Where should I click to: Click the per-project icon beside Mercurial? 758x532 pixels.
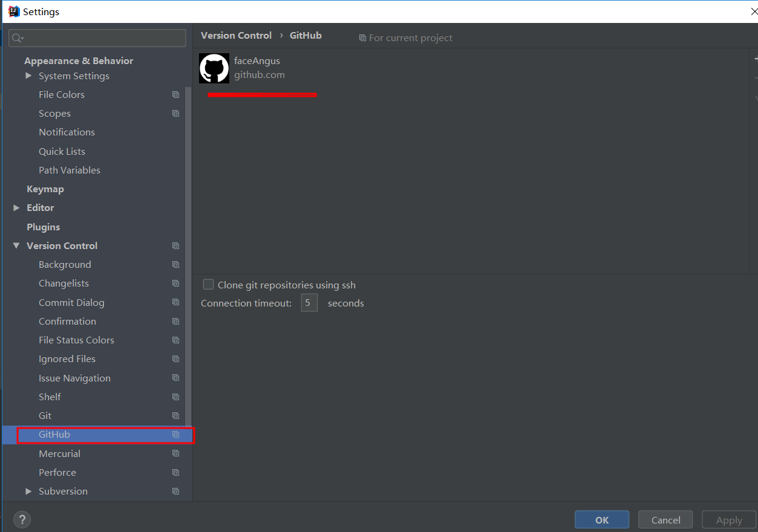click(x=175, y=453)
